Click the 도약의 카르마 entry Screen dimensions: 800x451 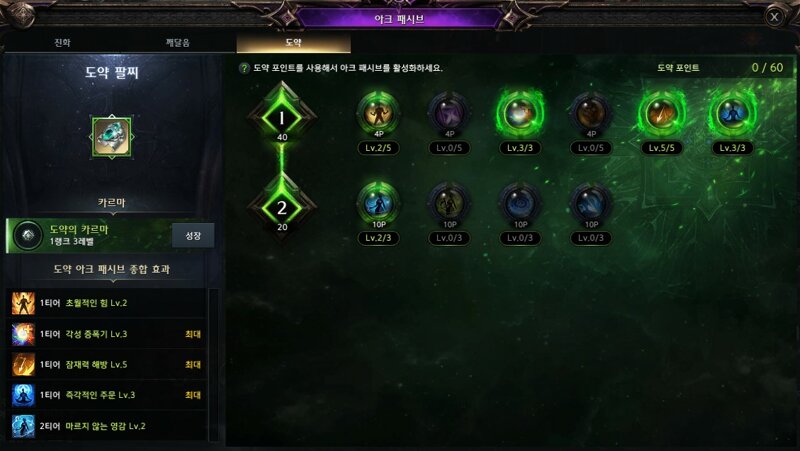pyautogui.click(x=89, y=235)
